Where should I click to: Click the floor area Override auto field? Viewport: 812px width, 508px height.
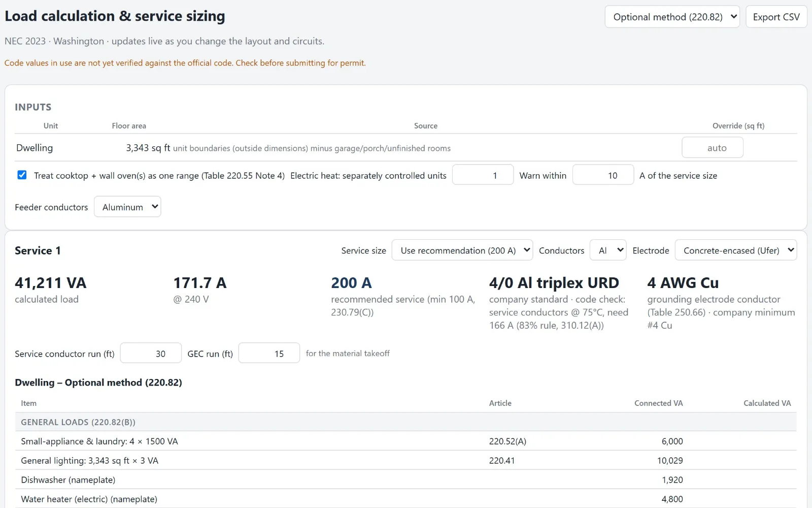[713, 148]
